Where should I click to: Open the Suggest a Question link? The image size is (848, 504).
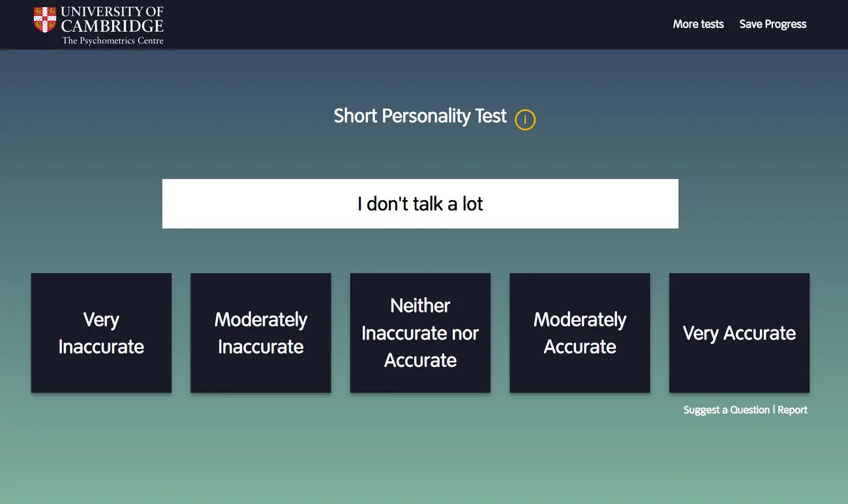726,410
